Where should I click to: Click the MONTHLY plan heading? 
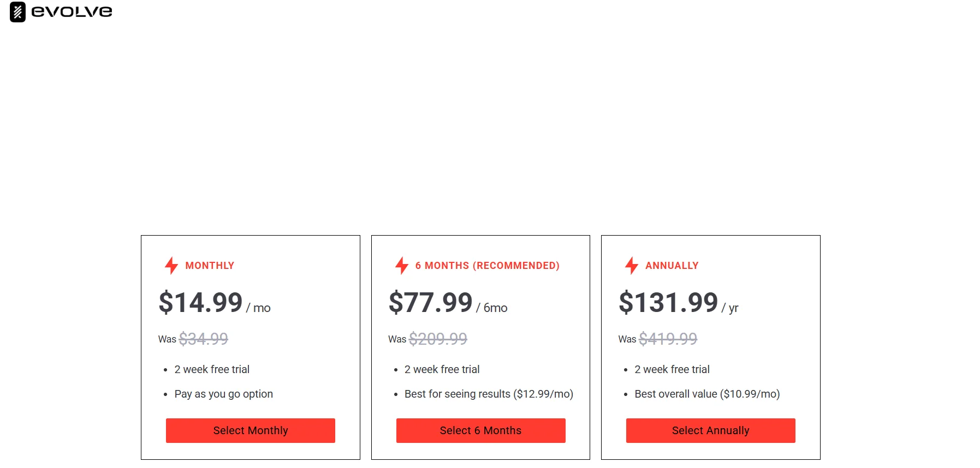pyautogui.click(x=210, y=266)
